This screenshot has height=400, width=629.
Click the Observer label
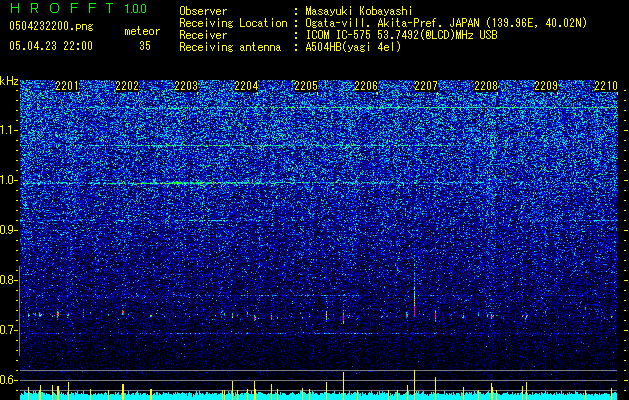pyautogui.click(x=203, y=11)
